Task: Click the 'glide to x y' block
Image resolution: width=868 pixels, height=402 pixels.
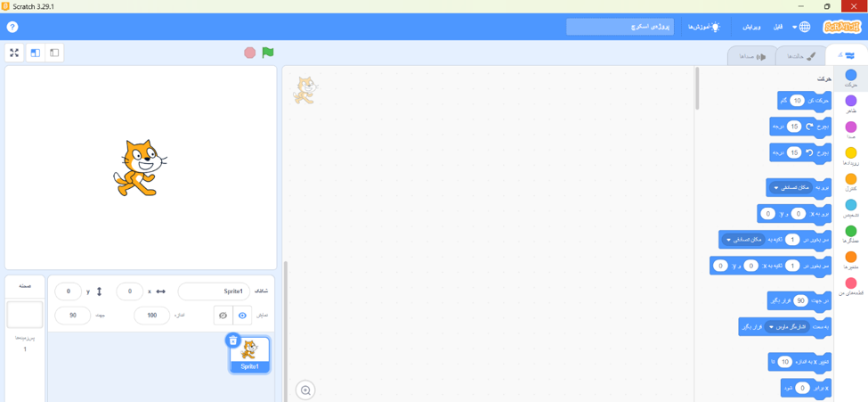Action: click(x=771, y=267)
